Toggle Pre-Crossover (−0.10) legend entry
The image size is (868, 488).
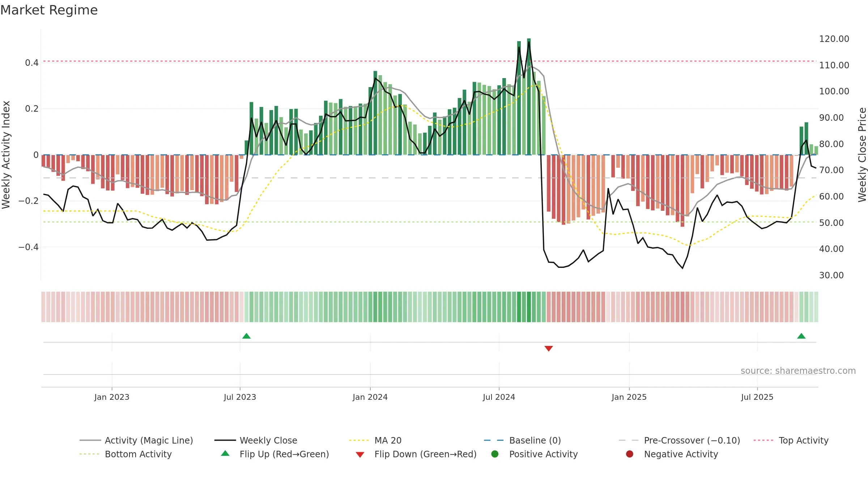[x=679, y=440]
